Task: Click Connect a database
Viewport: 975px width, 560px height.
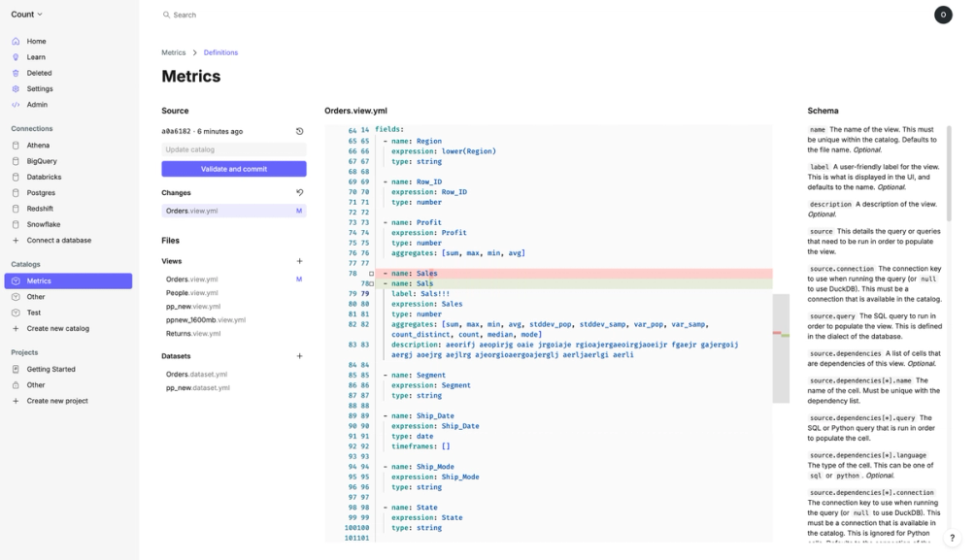Action: click(58, 241)
